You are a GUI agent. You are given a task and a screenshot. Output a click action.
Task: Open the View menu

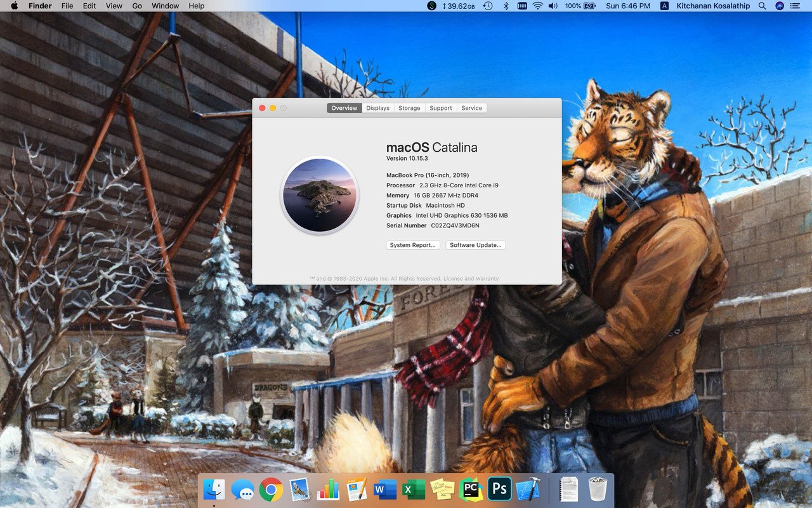pos(114,6)
